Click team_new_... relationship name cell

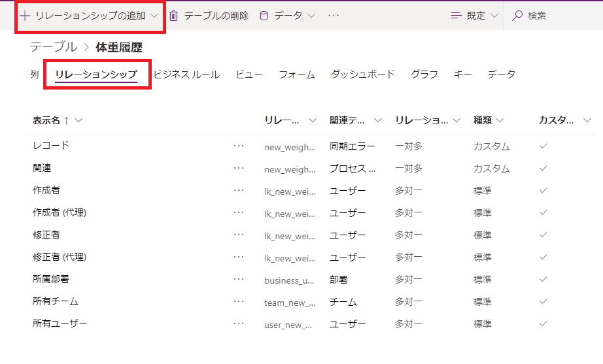pyautogui.click(x=290, y=303)
